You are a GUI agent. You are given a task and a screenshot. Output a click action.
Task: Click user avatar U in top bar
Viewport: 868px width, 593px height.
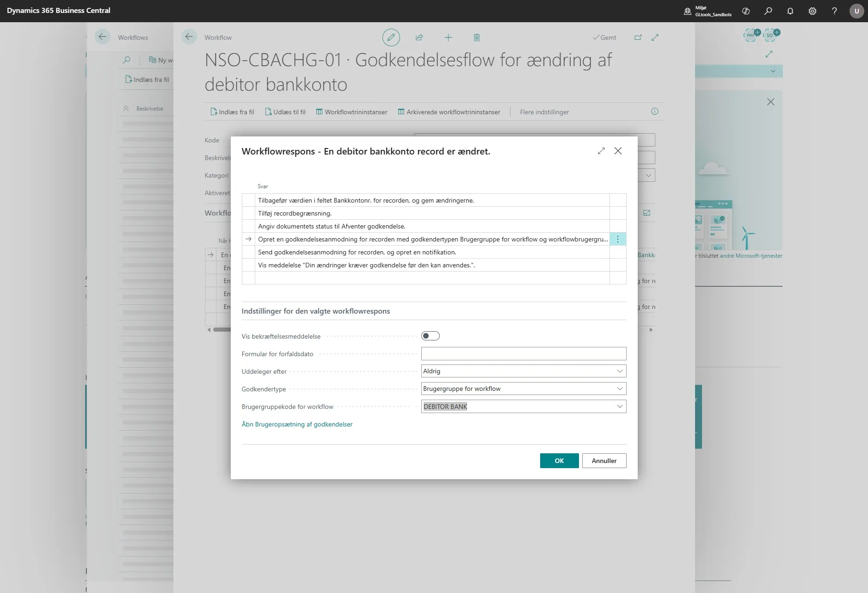click(x=856, y=11)
